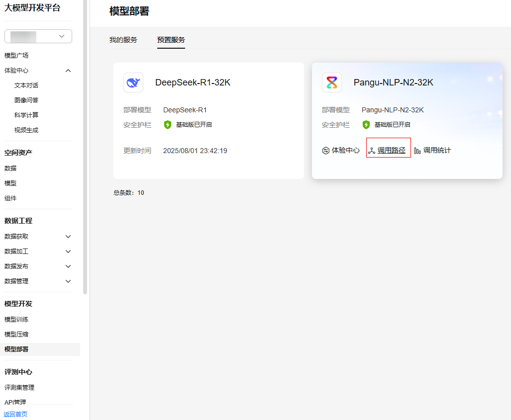Click the 模型部署 page heading

(x=129, y=11)
